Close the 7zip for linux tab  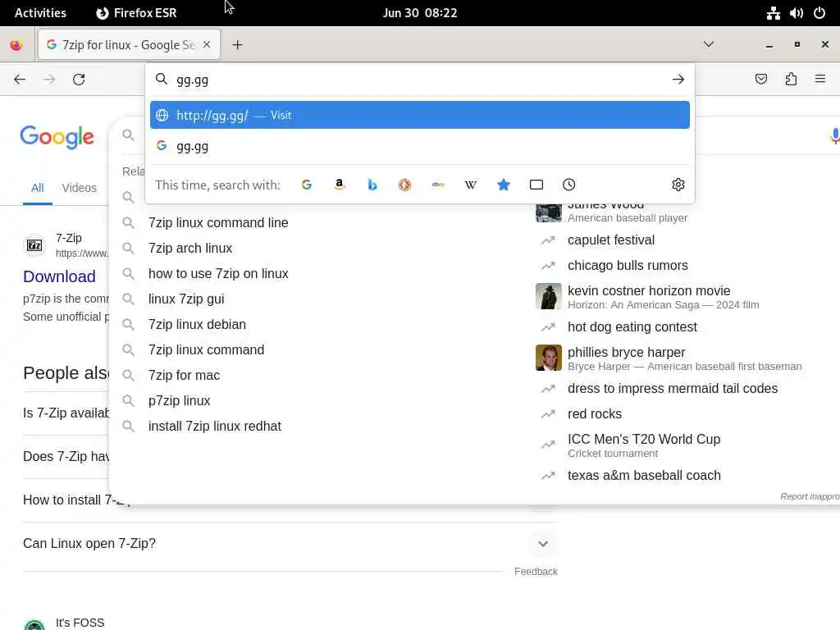(207, 45)
